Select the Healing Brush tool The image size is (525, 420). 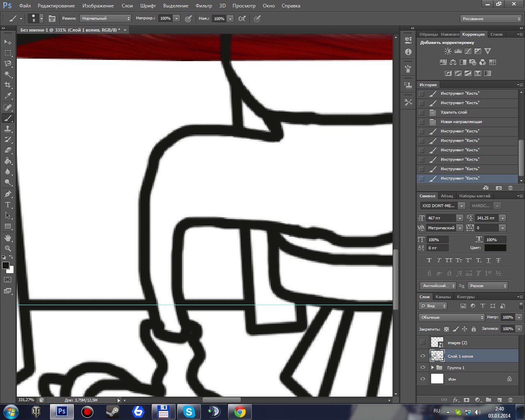(8, 107)
